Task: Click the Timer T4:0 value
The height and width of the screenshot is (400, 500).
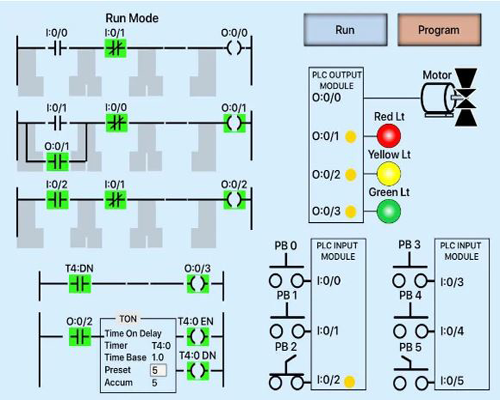Action: (x=161, y=346)
